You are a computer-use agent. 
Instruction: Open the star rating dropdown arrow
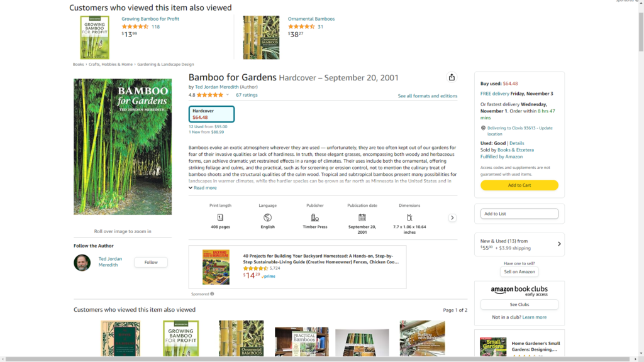click(228, 95)
